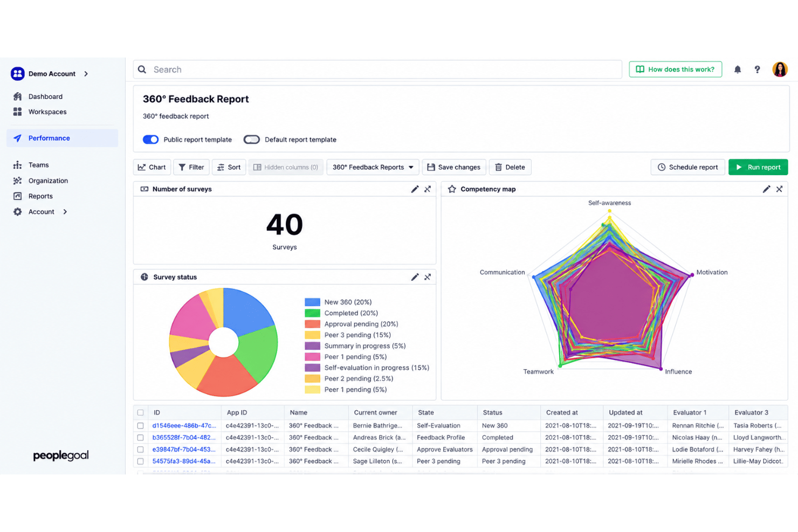Viewport: 798px width, 532px height.
Task: Open Reports in the sidebar
Action: 40,196
